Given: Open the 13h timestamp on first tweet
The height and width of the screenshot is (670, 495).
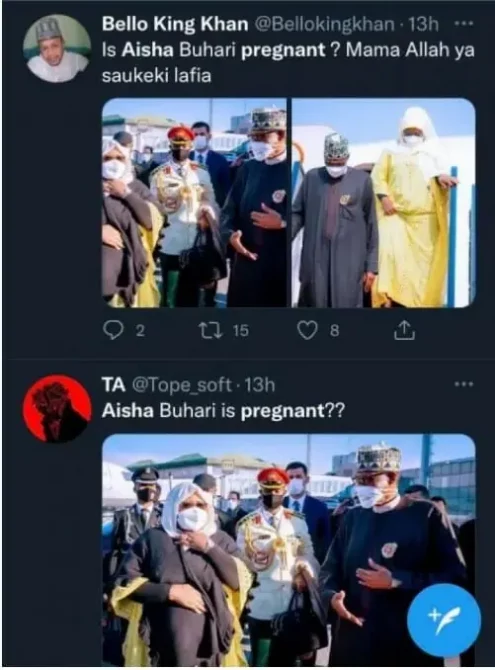Looking at the screenshot, I should 423,25.
